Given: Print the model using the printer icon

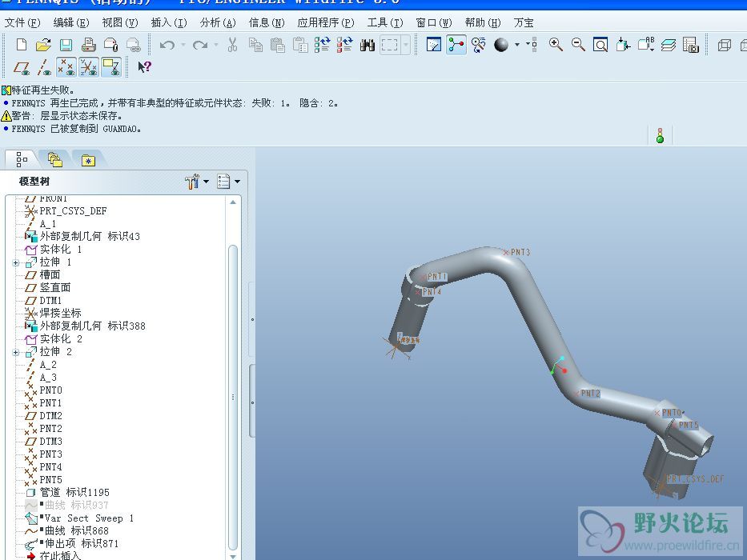Looking at the screenshot, I should click(x=89, y=45).
